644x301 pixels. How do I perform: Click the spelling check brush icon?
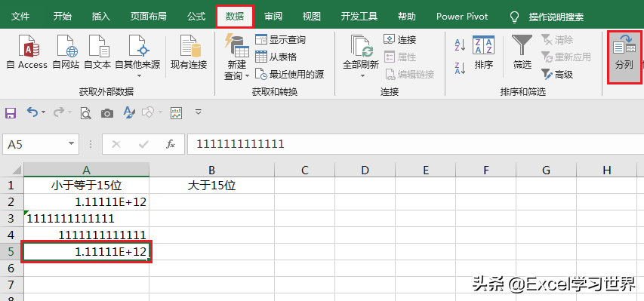129,113
